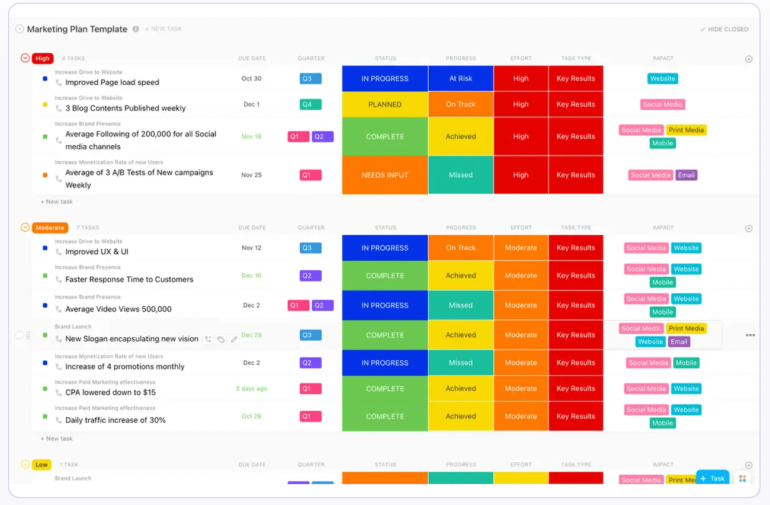Screen dimensions: 770x505
Task: Click Print Media tag on Average Following task
Action: coord(686,130)
